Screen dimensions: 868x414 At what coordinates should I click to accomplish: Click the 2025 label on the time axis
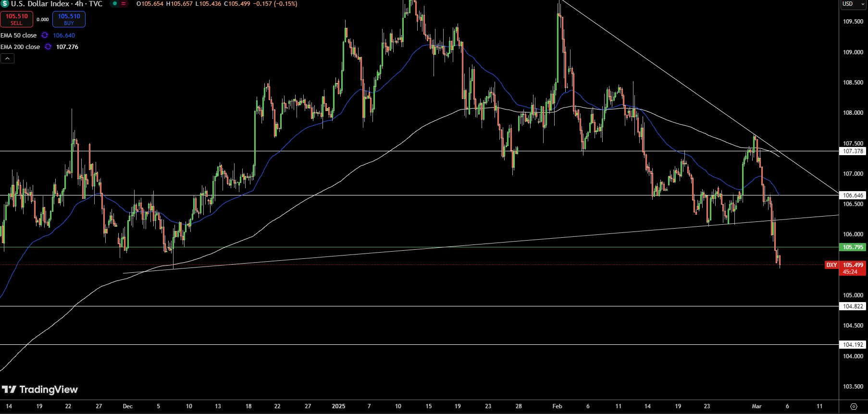(x=338, y=406)
